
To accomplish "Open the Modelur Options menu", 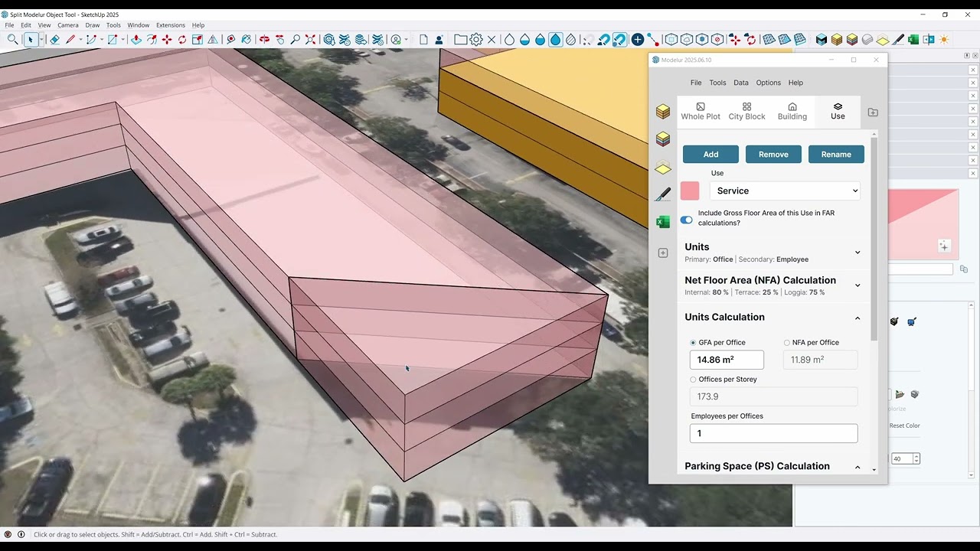I will 769,83.
